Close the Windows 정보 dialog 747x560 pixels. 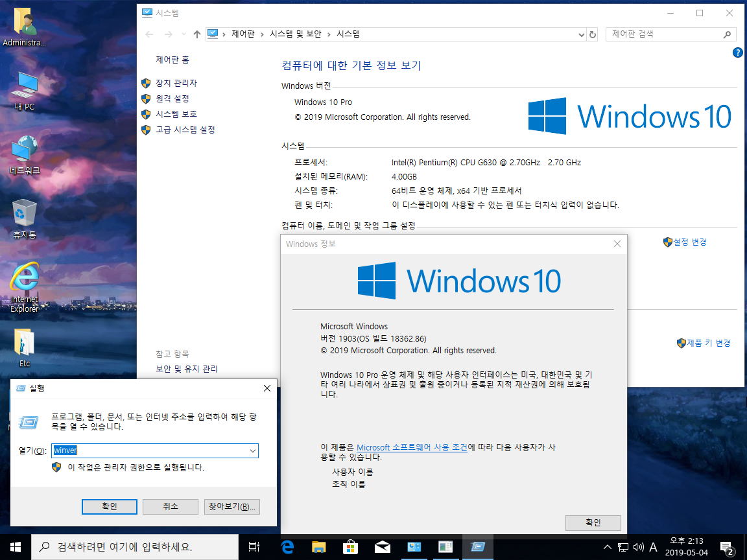click(617, 244)
